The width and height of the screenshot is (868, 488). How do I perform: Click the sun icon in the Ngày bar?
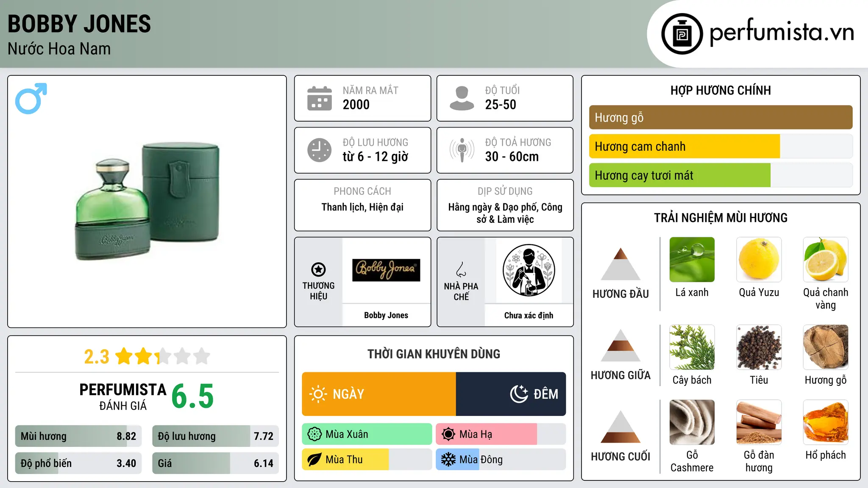click(318, 394)
